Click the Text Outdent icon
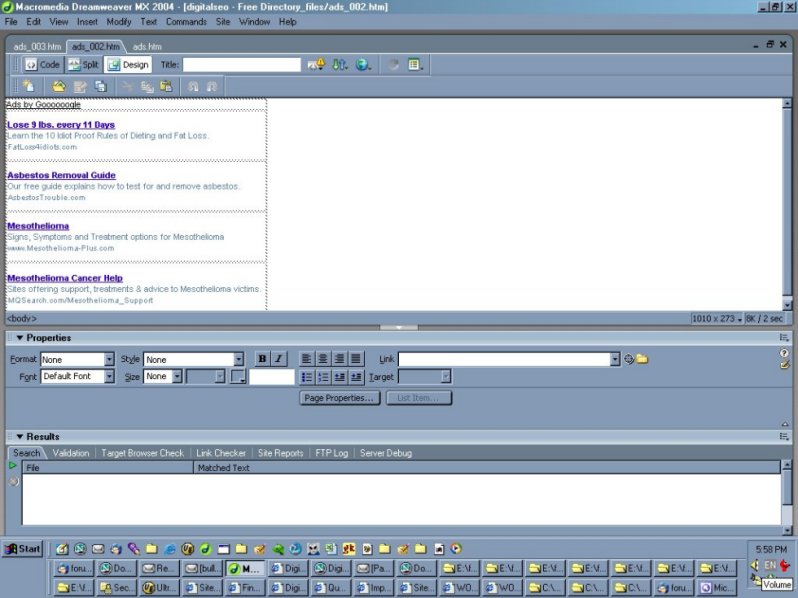 coord(339,377)
